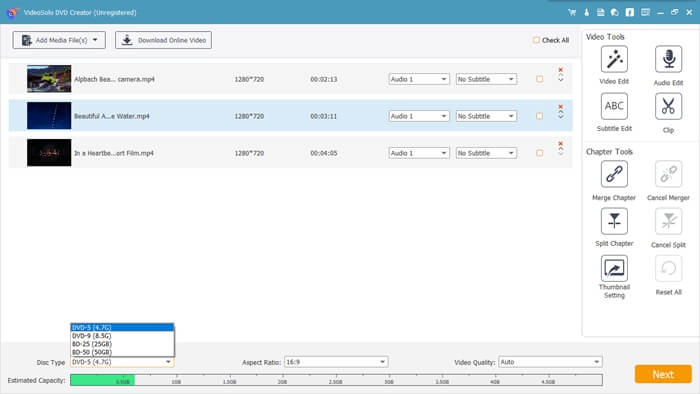Open the Video Edit magic wand tool
The width and height of the screenshot is (700, 394).
pos(614,59)
